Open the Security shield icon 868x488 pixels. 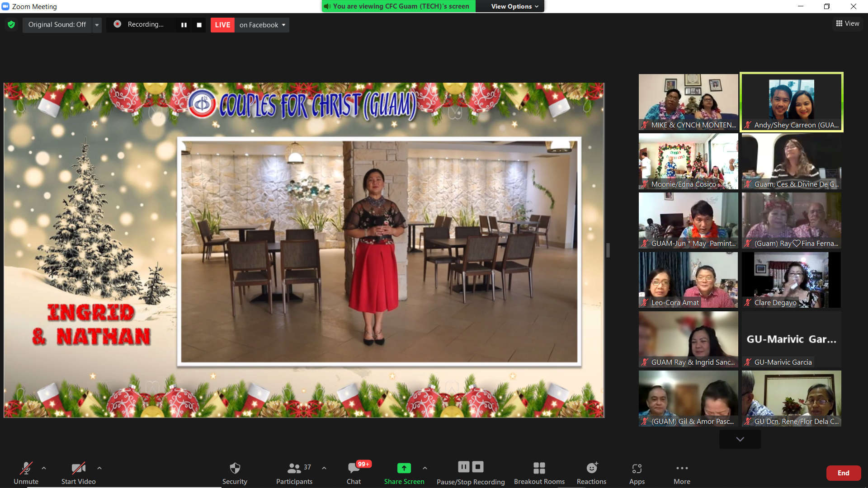point(235,468)
